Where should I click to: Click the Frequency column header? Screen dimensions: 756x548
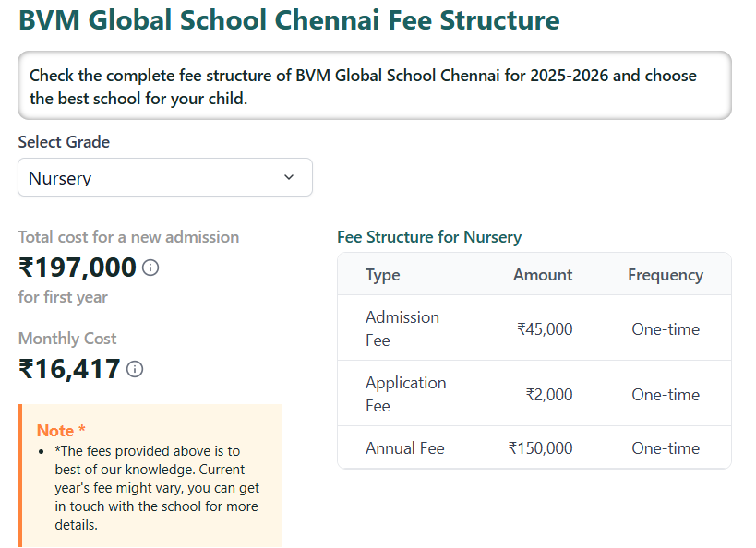666,275
